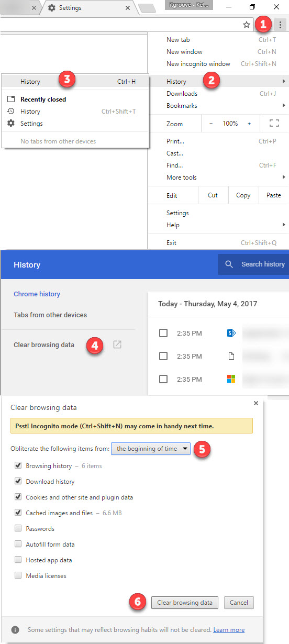Open the Chrome three-dot menu
The image size is (289, 644).
(x=281, y=25)
